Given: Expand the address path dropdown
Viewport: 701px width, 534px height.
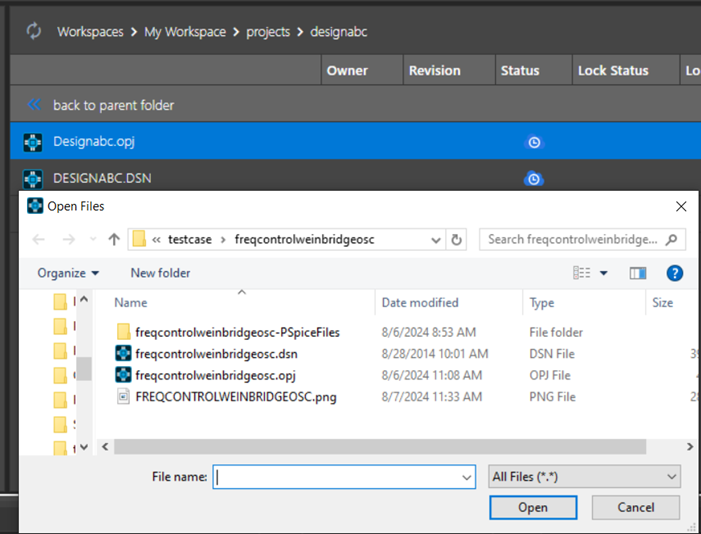Looking at the screenshot, I should point(436,240).
